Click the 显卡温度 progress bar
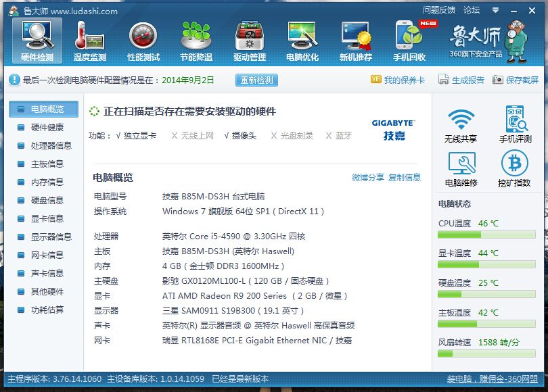The height and width of the screenshot is (392, 548). pos(486,264)
